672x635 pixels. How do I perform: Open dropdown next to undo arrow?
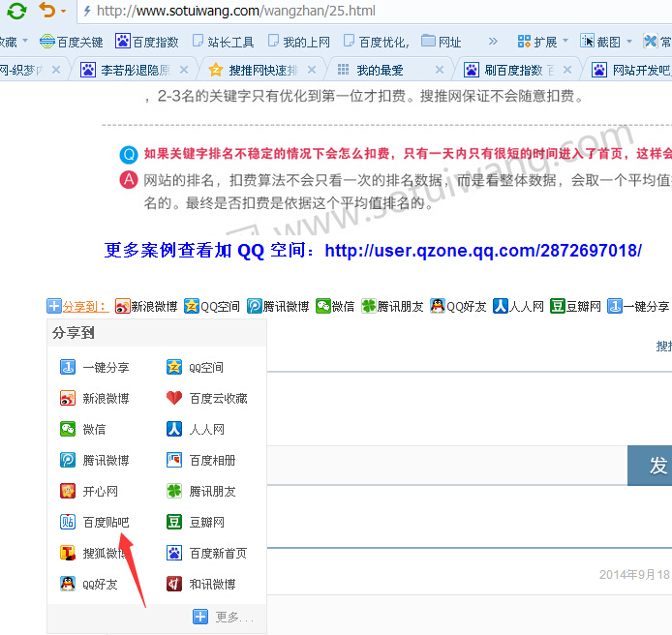[64, 12]
